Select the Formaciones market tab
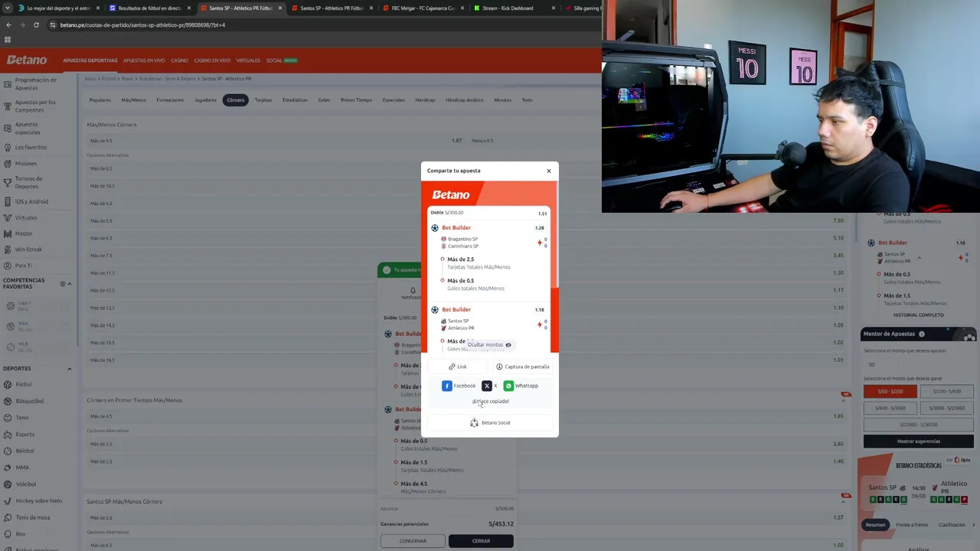 (x=170, y=100)
